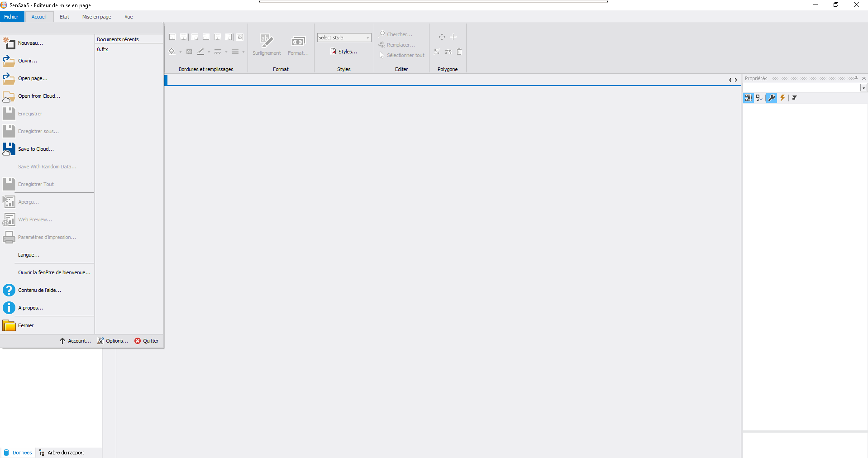The width and height of the screenshot is (868, 458).
Task: Toggle alphabetical sort in Propriétés panel
Action: coord(759,98)
